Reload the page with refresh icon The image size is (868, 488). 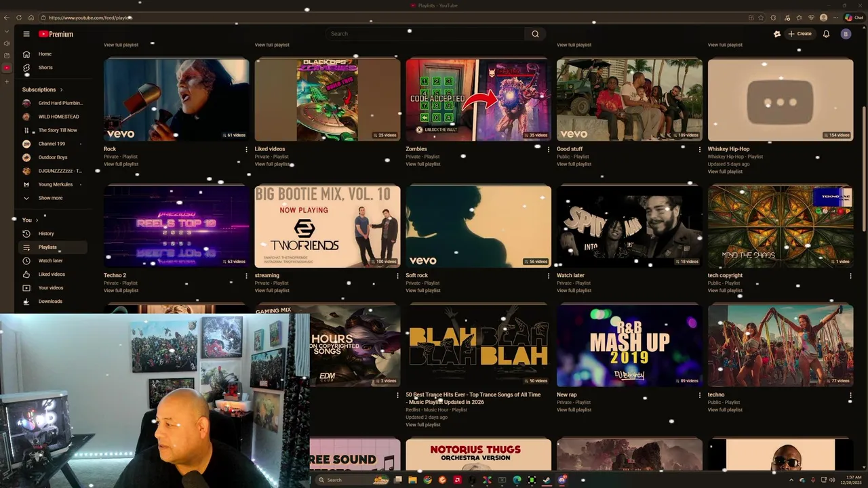19,18
